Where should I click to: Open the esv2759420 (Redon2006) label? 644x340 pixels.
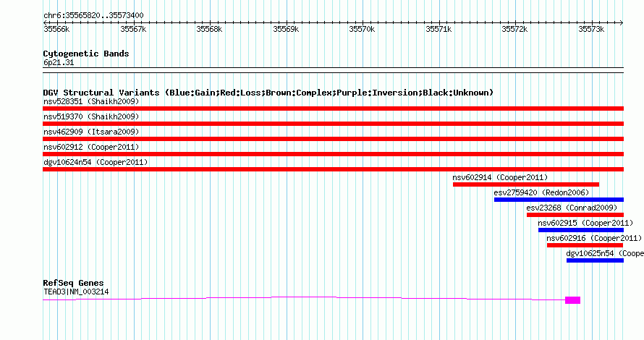click(541, 192)
